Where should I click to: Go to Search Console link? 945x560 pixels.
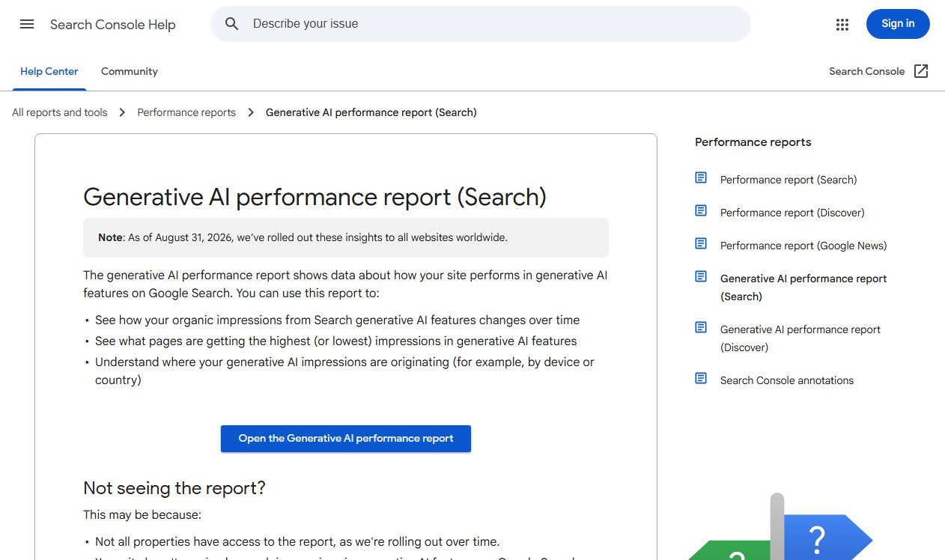(867, 71)
